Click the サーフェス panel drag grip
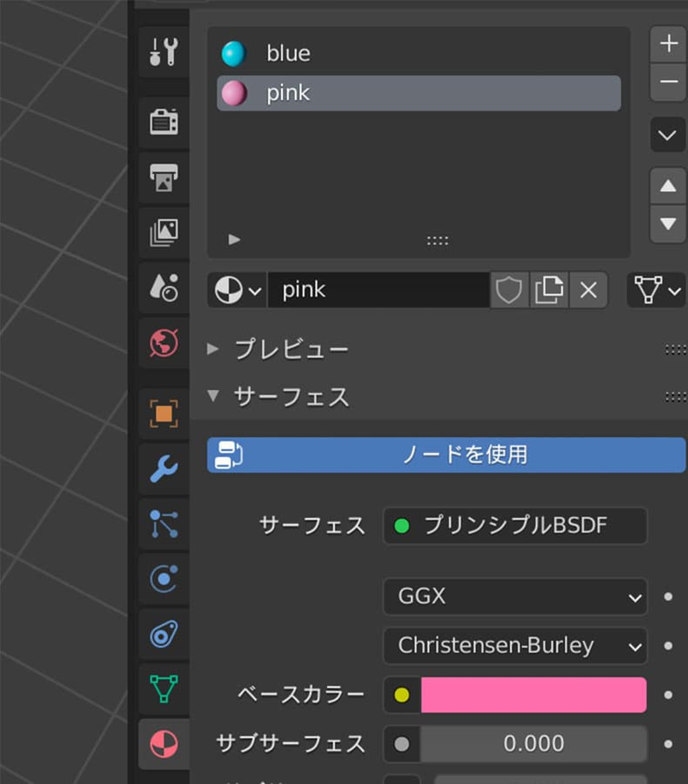Viewport: 688px width, 784px height. (x=676, y=397)
